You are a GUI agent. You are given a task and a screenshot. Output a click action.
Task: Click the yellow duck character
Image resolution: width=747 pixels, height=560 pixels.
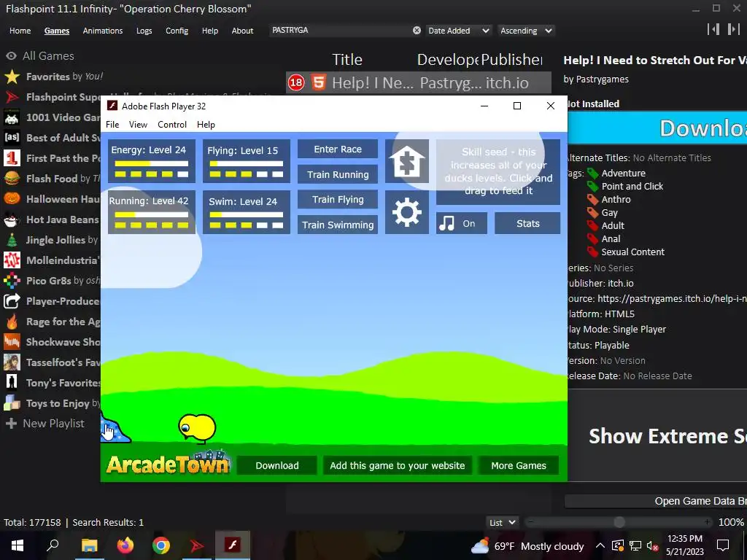click(197, 427)
